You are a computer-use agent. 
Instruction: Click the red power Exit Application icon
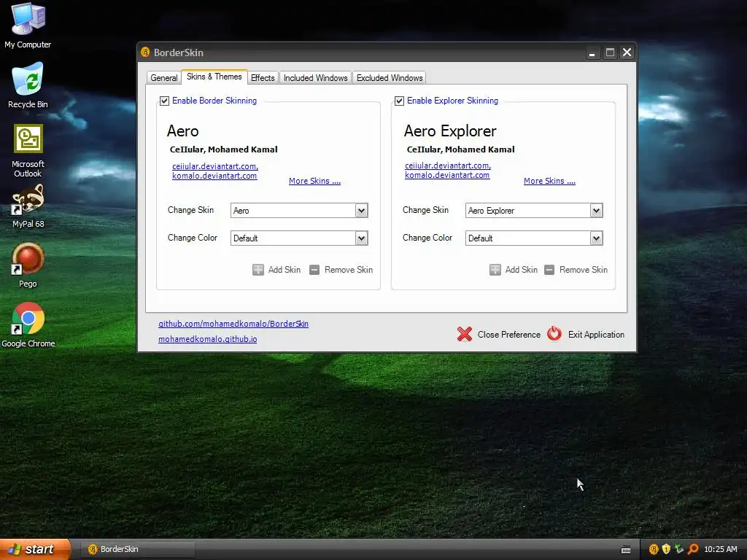tap(554, 334)
